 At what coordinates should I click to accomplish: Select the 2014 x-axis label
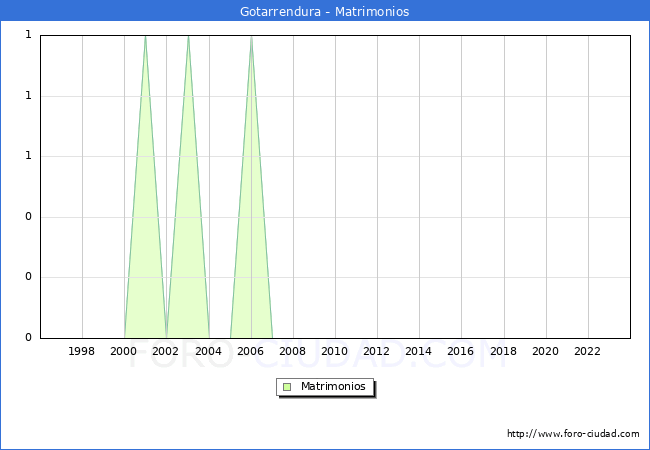[419, 351]
